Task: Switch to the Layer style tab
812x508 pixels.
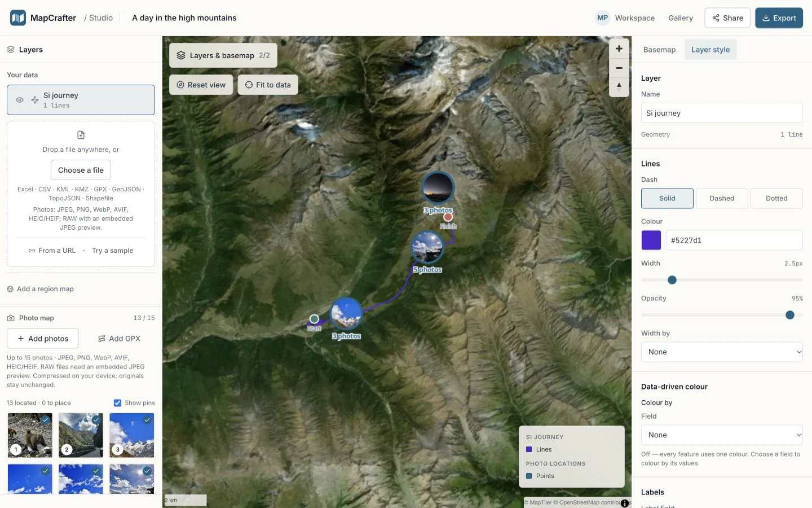Action: pos(710,50)
